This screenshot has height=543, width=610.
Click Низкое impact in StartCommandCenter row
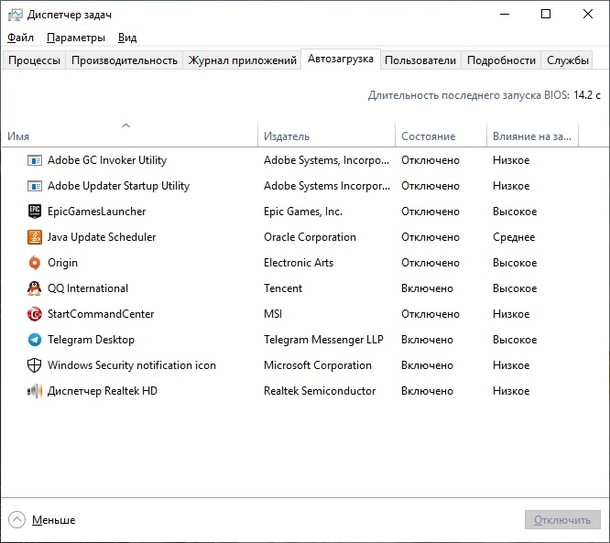click(511, 314)
